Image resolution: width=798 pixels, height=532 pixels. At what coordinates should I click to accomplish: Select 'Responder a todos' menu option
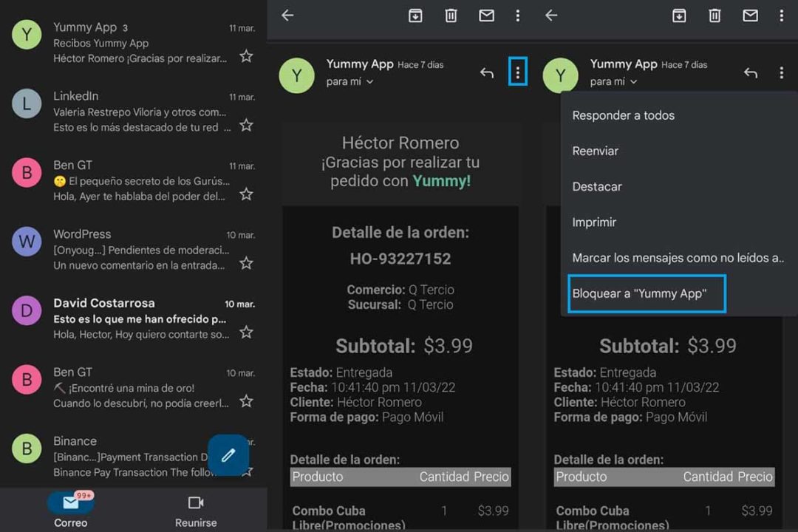[679, 115]
